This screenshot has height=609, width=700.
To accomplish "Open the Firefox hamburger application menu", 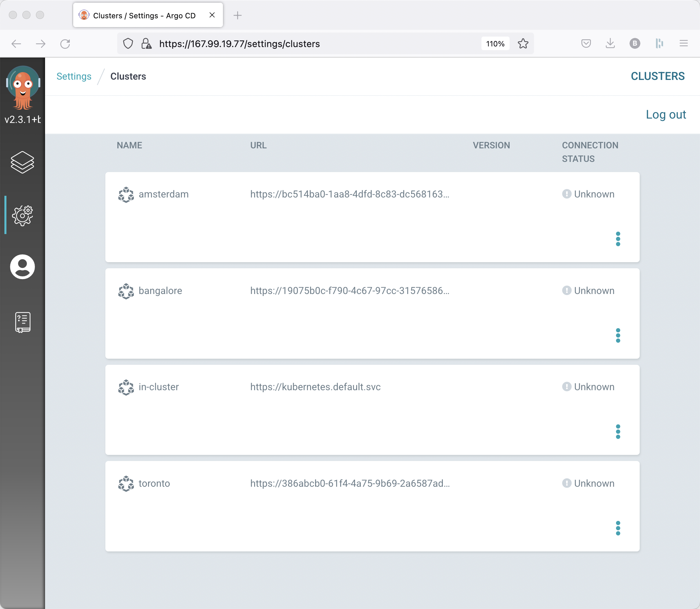I will (x=683, y=43).
